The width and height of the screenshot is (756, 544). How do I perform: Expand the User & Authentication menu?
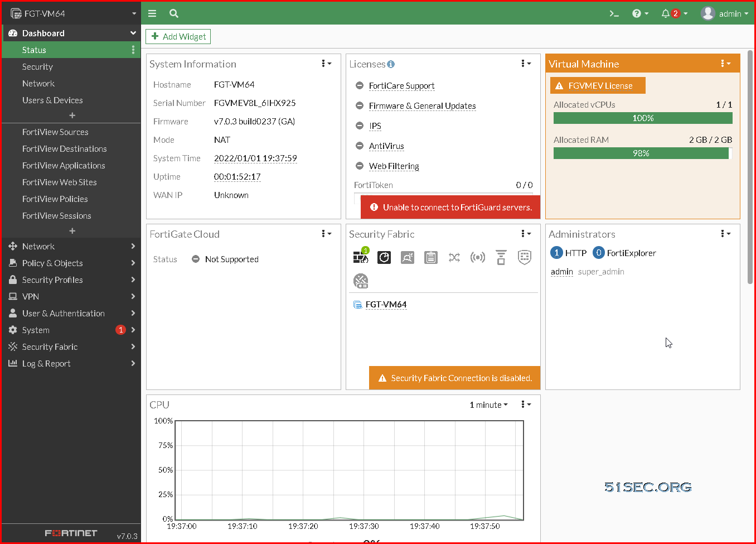[71, 313]
